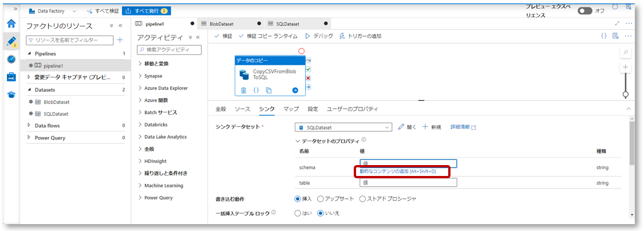This screenshot has width=644, height=231.
Task: Click the canvas search magnifier icon
Action: click(626, 53)
